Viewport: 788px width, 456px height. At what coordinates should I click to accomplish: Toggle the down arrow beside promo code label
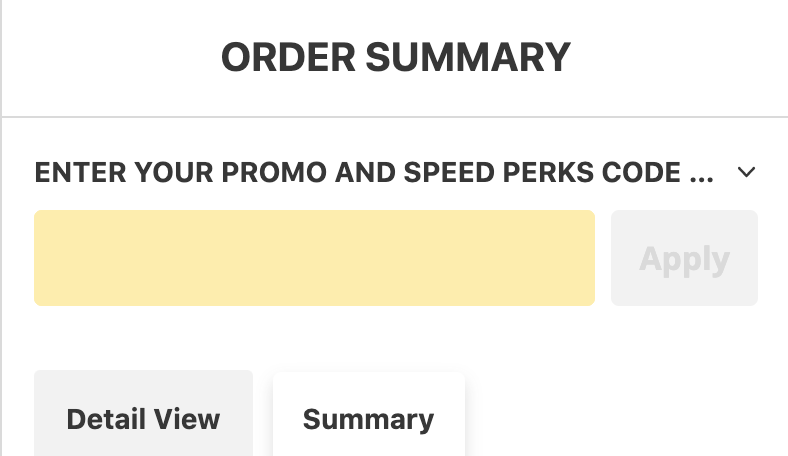[745, 173]
